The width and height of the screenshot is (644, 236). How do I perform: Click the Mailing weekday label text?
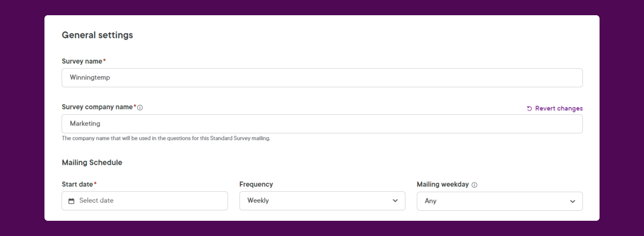pos(443,184)
